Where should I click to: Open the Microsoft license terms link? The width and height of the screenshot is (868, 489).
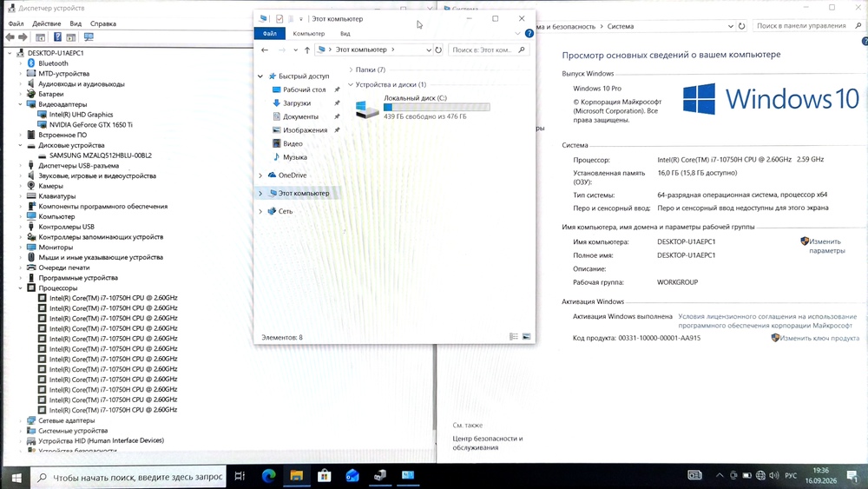click(767, 320)
